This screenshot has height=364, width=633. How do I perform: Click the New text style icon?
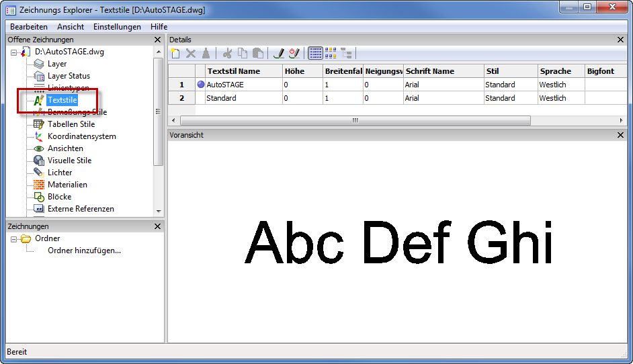click(x=176, y=54)
